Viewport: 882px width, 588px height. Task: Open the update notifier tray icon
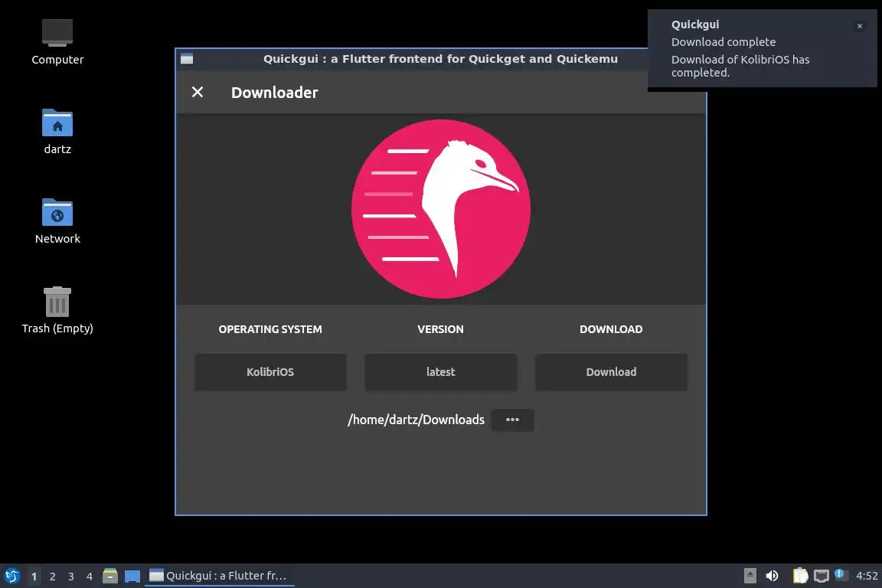[x=841, y=575]
